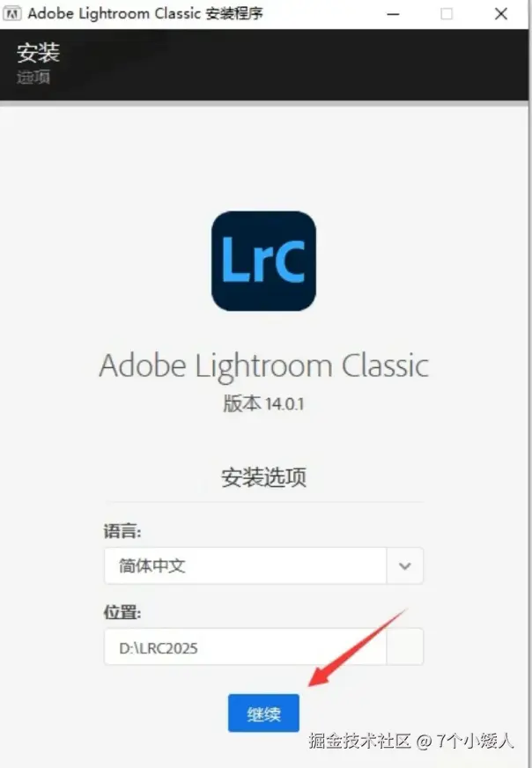Click the 语言 field label
Screen dimensions: 532x768
[x=122, y=531]
